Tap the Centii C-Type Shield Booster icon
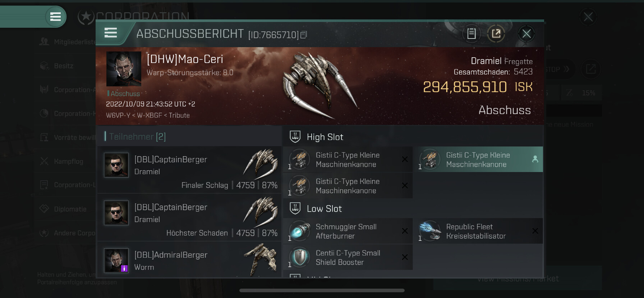Image resolution: width=644 pixels, height=298 pixels. click(x=300, y=257)
